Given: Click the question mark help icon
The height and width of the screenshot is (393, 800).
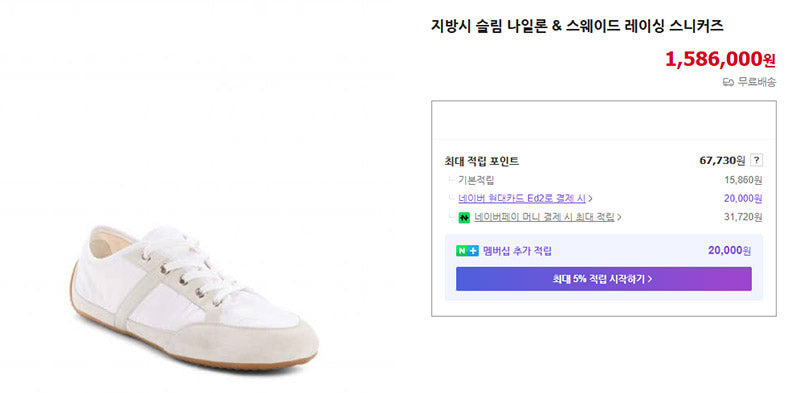Looking at the screenshot, I should tap(757, 161).
